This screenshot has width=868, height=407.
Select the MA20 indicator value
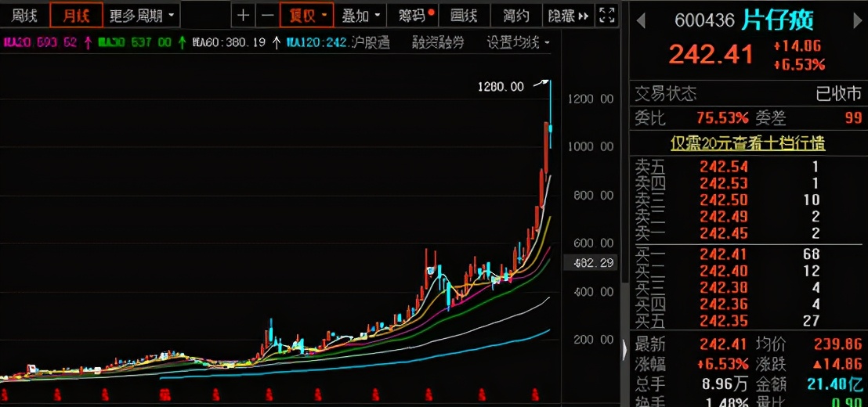(x=41, y=42)
